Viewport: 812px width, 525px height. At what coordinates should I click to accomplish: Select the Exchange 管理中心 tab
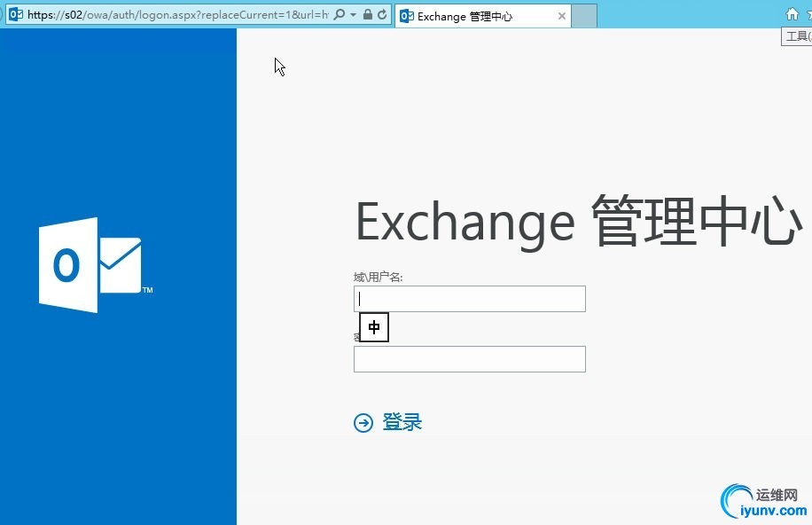pyautogui.click(x=482, y=17)
